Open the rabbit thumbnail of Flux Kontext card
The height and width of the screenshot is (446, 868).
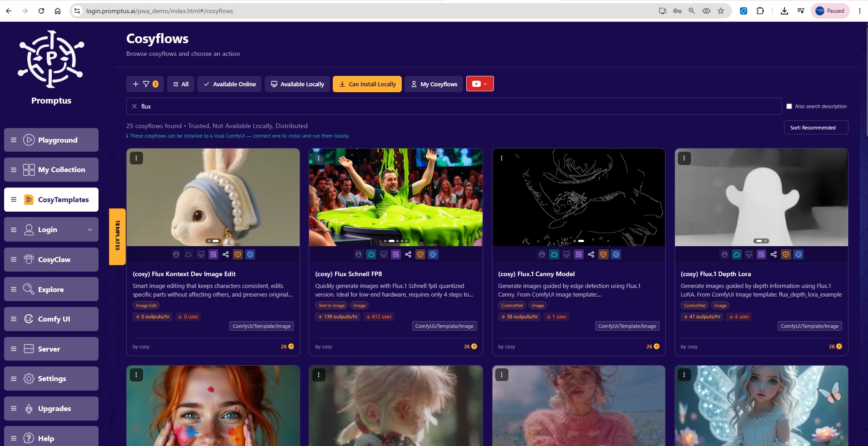(213, 198)
